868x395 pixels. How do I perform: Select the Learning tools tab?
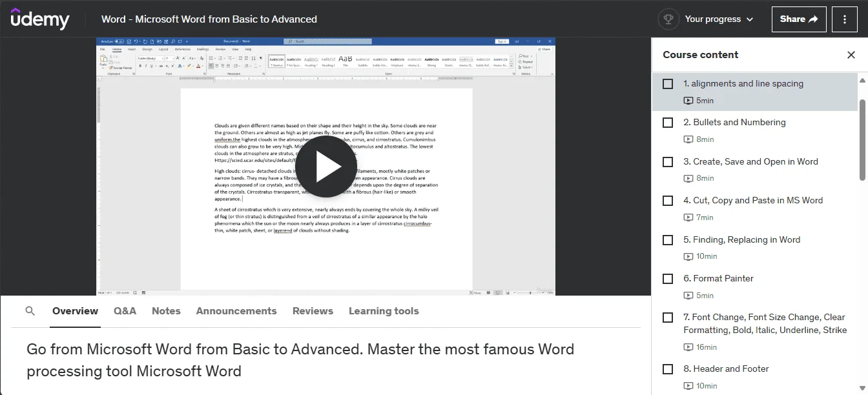point(384,311)
